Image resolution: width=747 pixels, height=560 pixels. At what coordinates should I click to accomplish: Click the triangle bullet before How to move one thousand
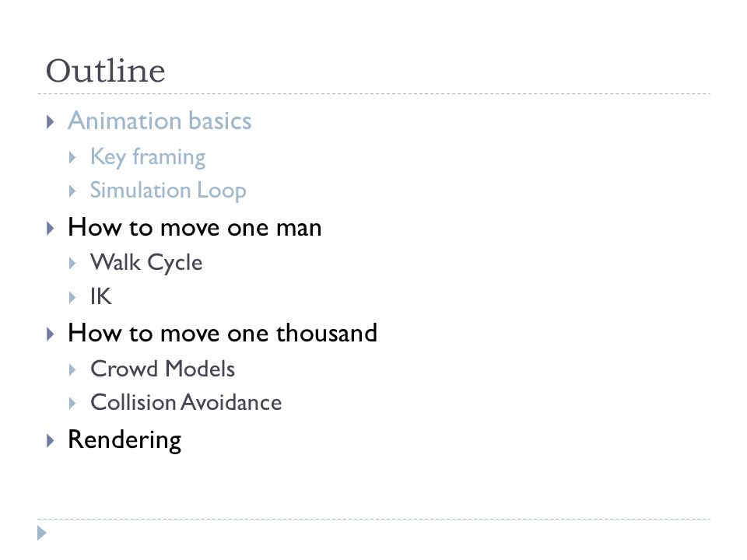50,334
